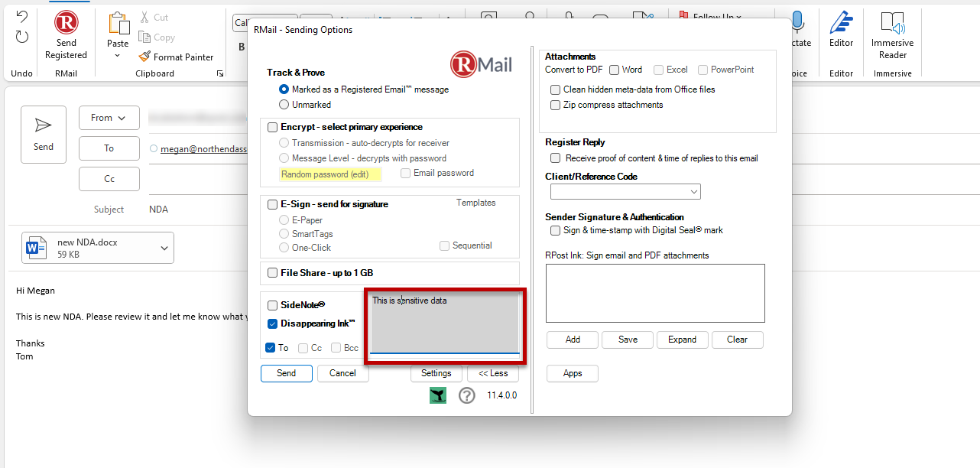Click the Paste clipboard icon
The height and width of the screenshot is (468, 980).
click(x=118, y=23)
